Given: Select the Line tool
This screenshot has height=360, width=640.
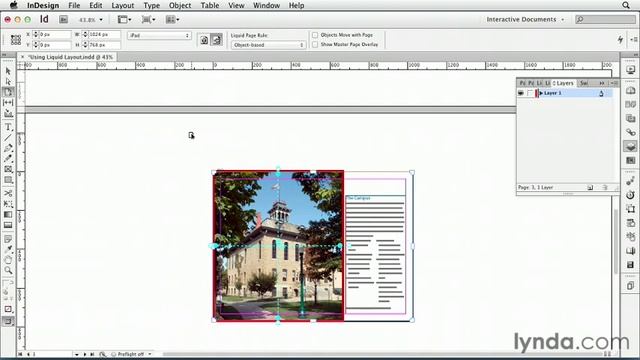Looking at the screenshot, I should 8,138.
